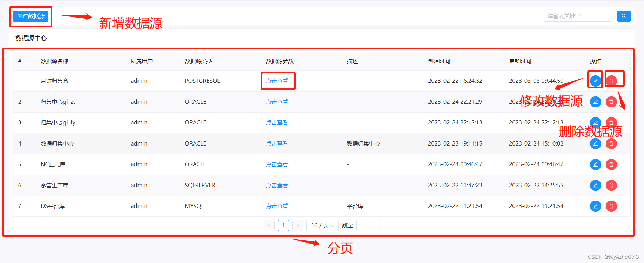Click the 操作 column header
This screenshot has width=644, height=263.
pos(595,61)
